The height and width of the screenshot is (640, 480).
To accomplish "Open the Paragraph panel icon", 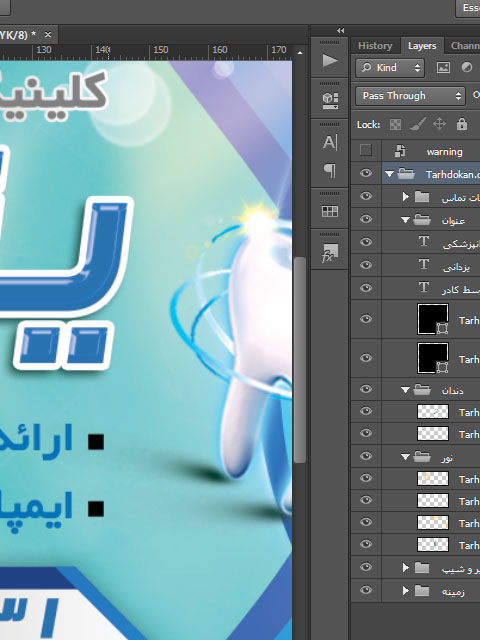I will [x=330, y=170].
